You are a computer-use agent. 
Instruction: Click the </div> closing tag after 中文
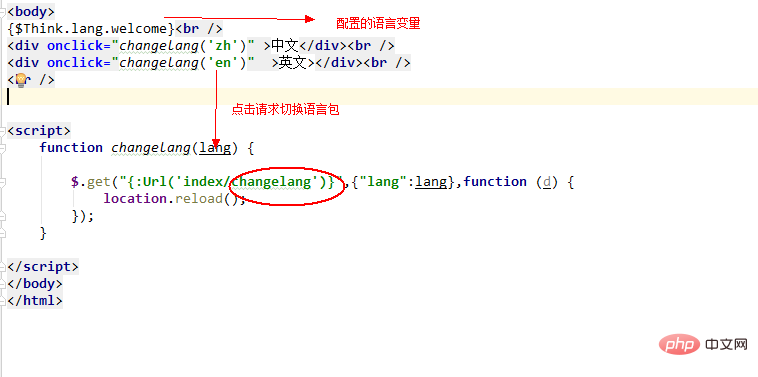tap(323, 46)
